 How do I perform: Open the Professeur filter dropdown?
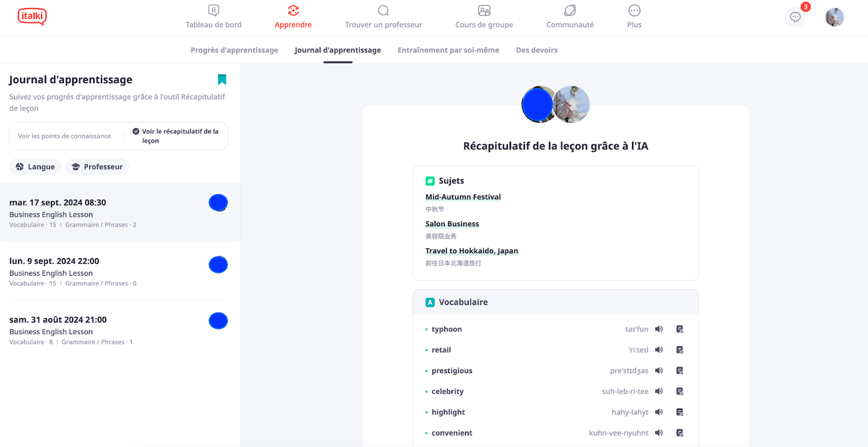[x=97, y=167]
